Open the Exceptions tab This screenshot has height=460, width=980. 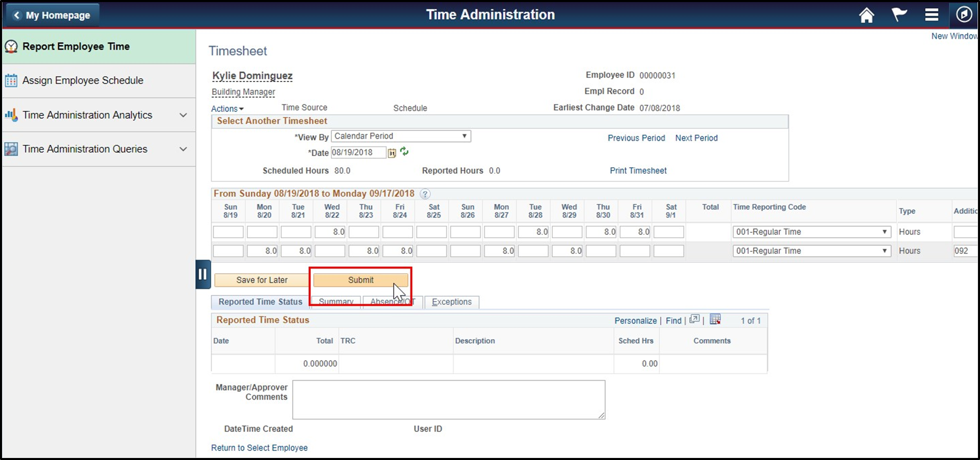451,302
